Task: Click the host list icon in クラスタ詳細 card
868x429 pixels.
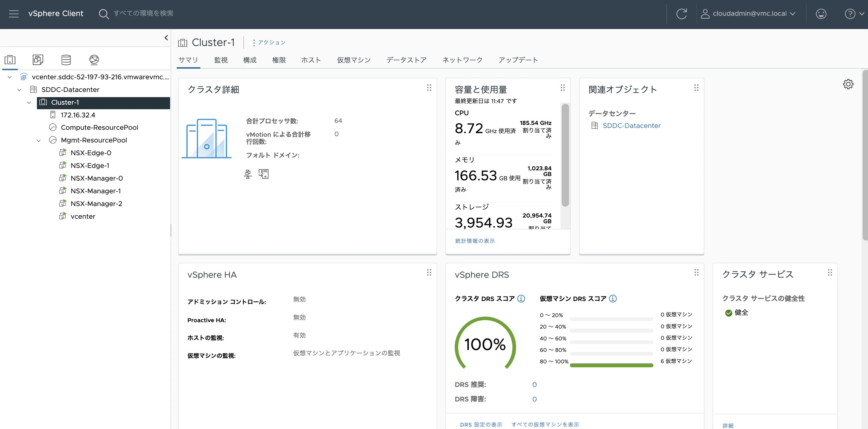Action: (264, 174)
